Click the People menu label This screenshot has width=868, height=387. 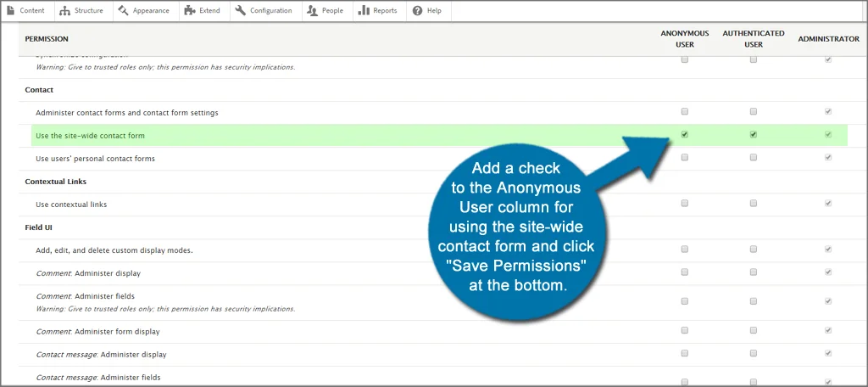coord(332,10)
